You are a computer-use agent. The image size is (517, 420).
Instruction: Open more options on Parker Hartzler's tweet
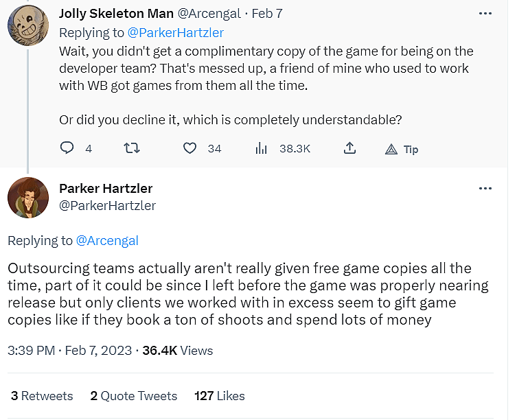tap(485, 189)
